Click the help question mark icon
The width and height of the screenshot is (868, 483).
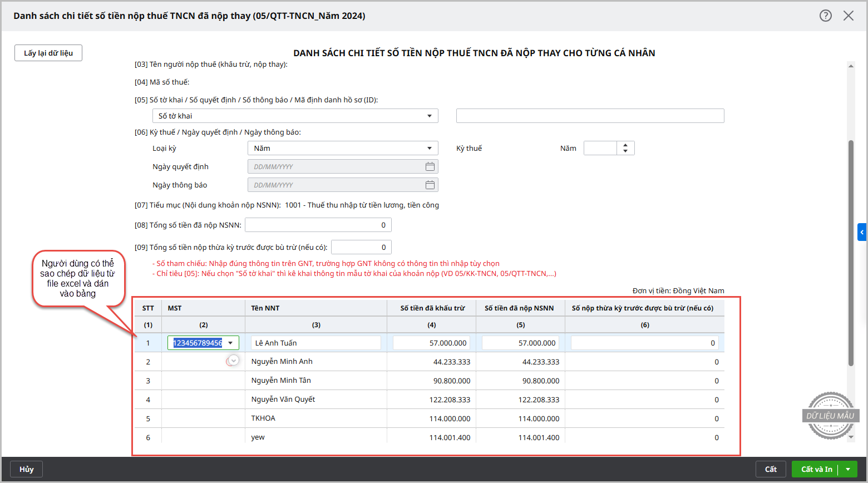[826, 16]
